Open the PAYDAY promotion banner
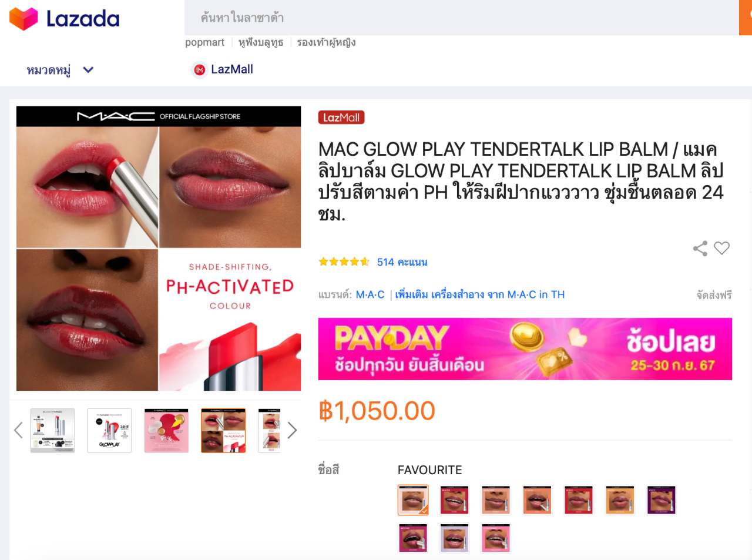The width and height of the screenshot is (752, 560). coord(525,349)
